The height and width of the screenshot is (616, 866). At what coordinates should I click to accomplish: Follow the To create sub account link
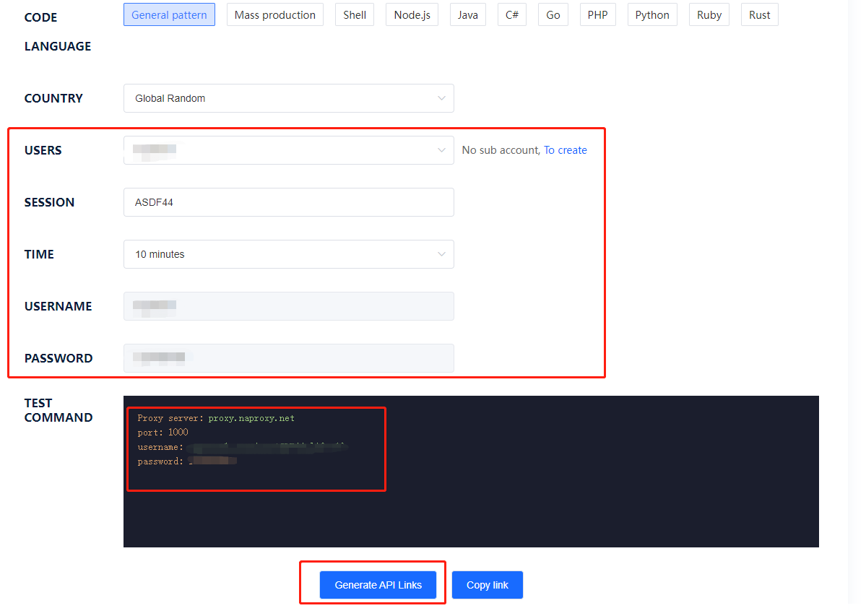(x=565, y=150)
